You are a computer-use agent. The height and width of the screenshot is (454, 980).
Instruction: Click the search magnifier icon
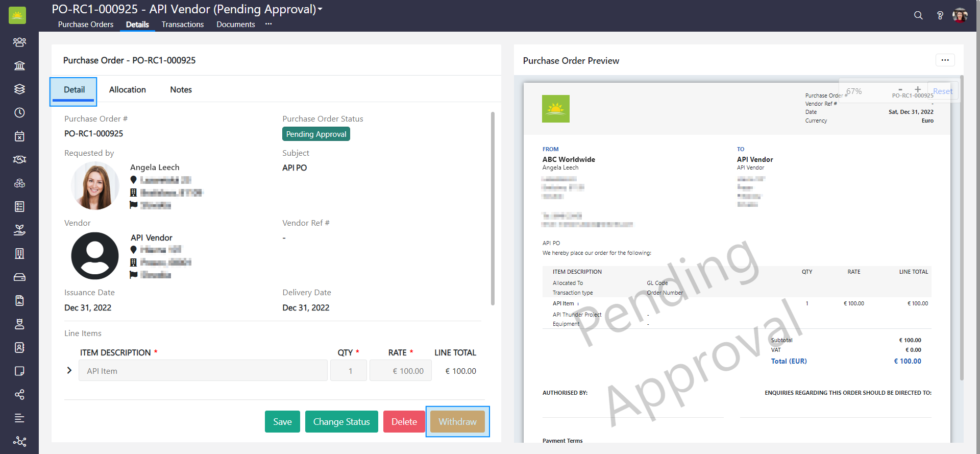click(918, 15)
